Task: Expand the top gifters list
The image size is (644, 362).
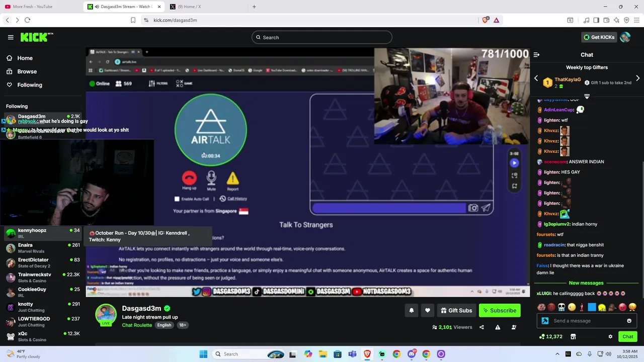Action: 587,96
